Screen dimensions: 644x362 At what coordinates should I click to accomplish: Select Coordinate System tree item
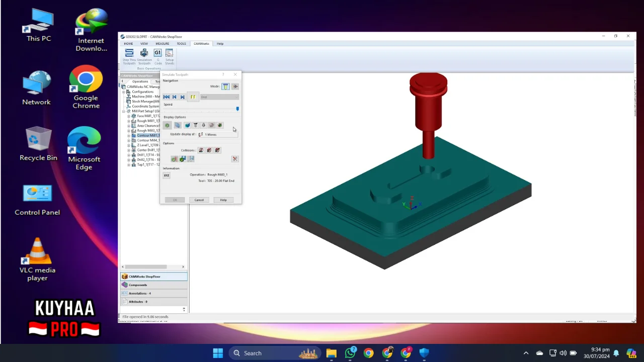(145, 107)
